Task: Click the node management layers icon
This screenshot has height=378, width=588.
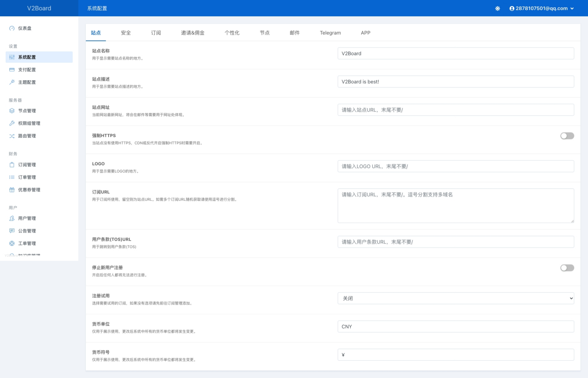Action: [x=12, y=111]
